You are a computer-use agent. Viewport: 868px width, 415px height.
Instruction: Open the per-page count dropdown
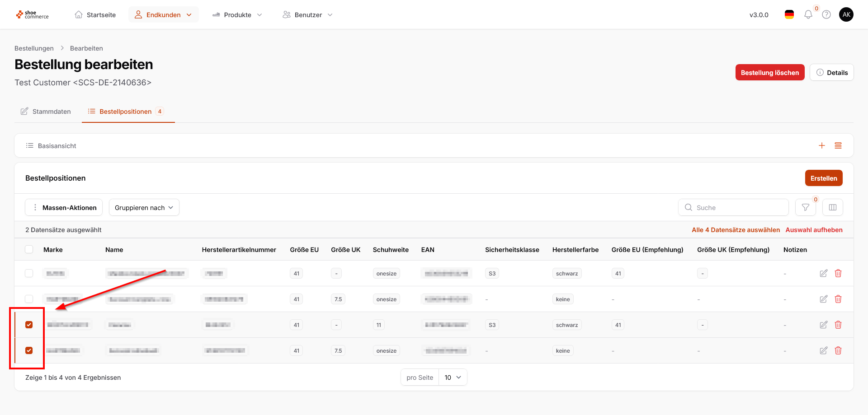(453, 378)
